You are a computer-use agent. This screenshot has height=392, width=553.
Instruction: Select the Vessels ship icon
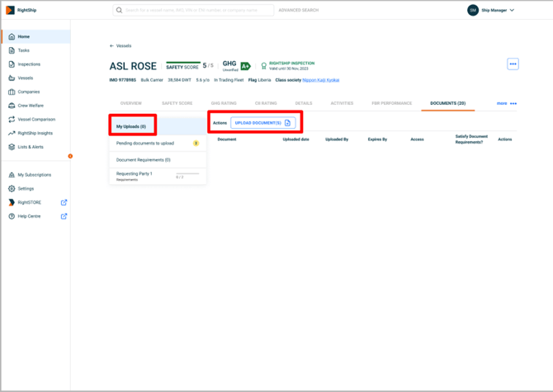(x=12, y=78)
